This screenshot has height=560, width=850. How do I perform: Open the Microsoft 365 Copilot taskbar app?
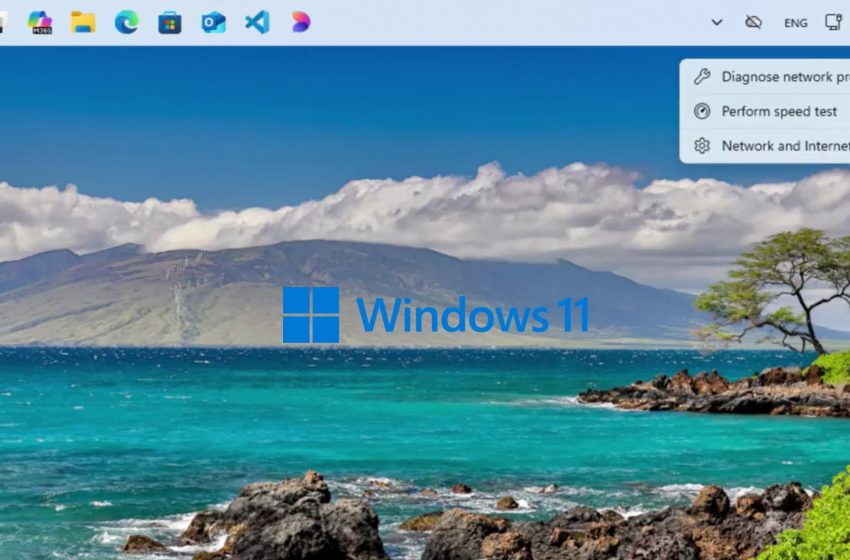[x=40, y=22]
